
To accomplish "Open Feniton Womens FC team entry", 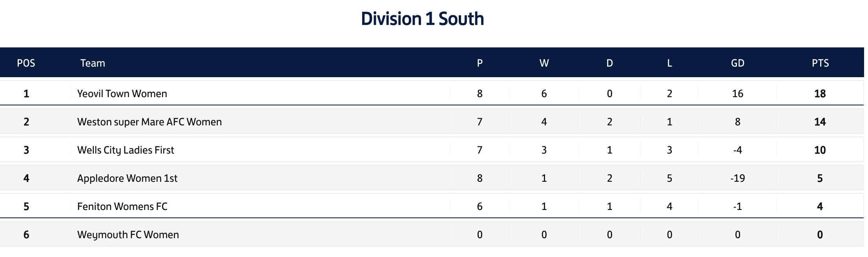I will (122, 206).
